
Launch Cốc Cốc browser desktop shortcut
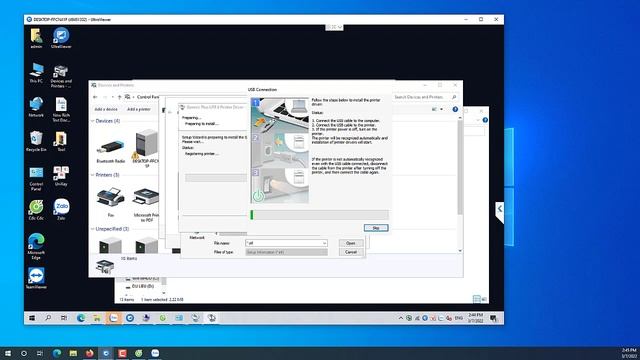[36, 210]
